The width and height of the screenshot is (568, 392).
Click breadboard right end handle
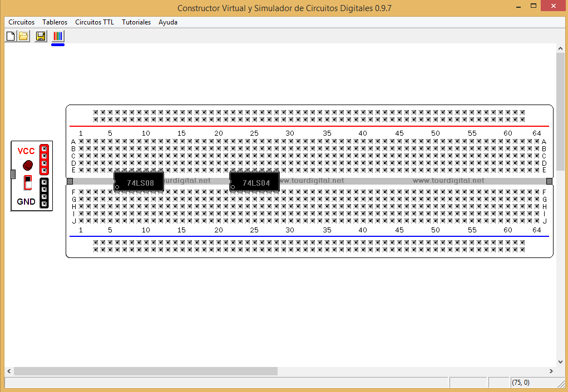click(x=549, y=181)
